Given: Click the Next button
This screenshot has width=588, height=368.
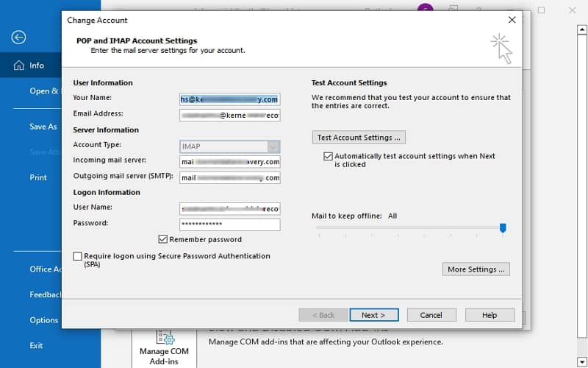Looking at the screenshot, I should click(x=373, y=315).
